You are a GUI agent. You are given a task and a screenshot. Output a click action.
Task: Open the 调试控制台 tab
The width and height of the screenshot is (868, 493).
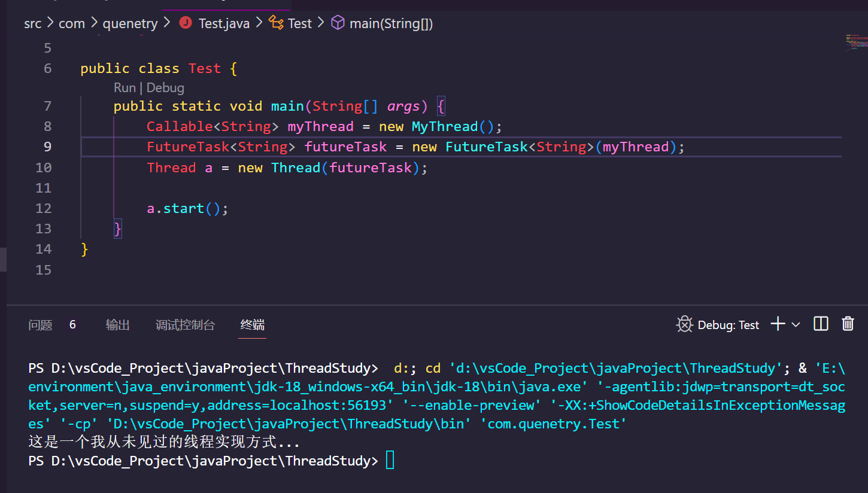pos(185,325)
